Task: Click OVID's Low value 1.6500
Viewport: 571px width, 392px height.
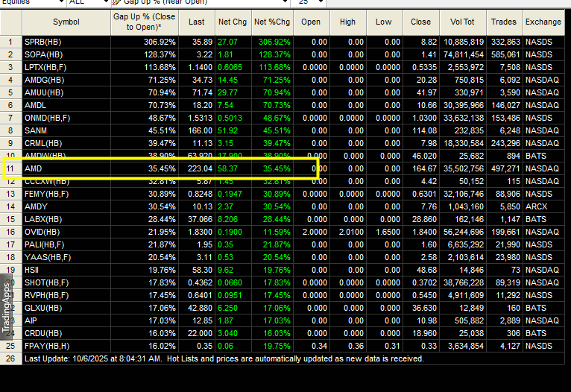Action: (385, 232)
